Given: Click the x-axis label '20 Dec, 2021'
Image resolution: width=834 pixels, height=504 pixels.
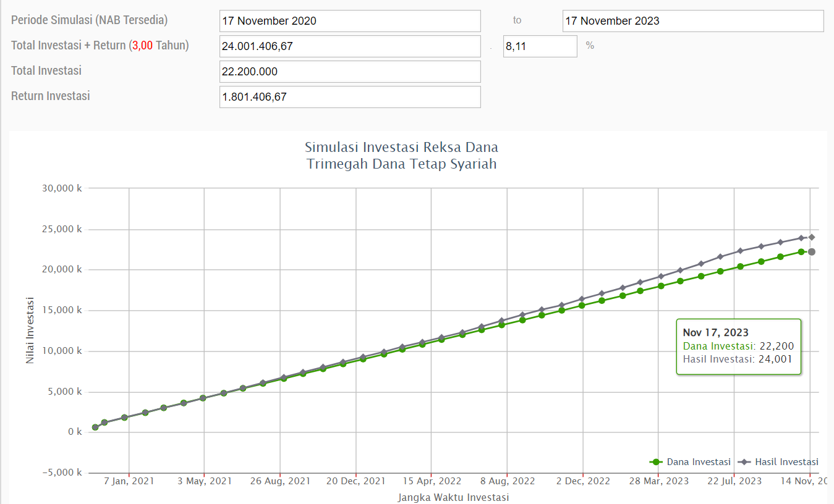Looking at the screenshot, I should [x=356, y=481].
